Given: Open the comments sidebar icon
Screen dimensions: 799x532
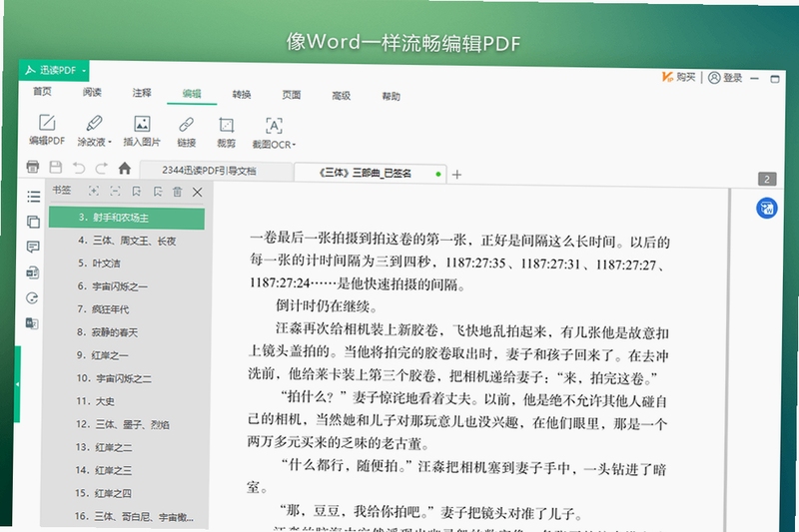Looking at the screenshot, I should click(33, 247).
